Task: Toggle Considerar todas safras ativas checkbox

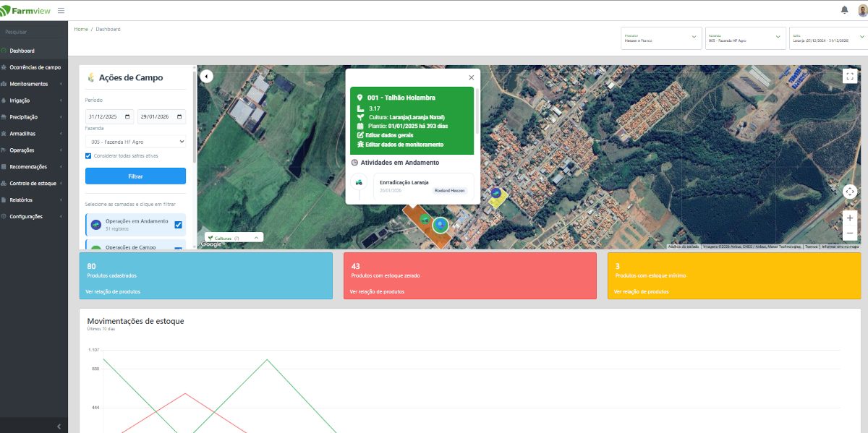Action: (88, 156)
